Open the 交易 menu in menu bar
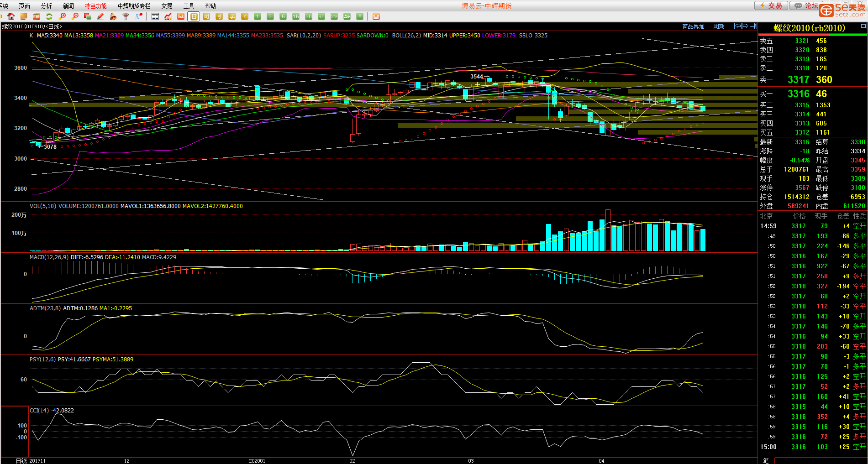The height and width of the screenshot is (464, 868). coord(167,6)
